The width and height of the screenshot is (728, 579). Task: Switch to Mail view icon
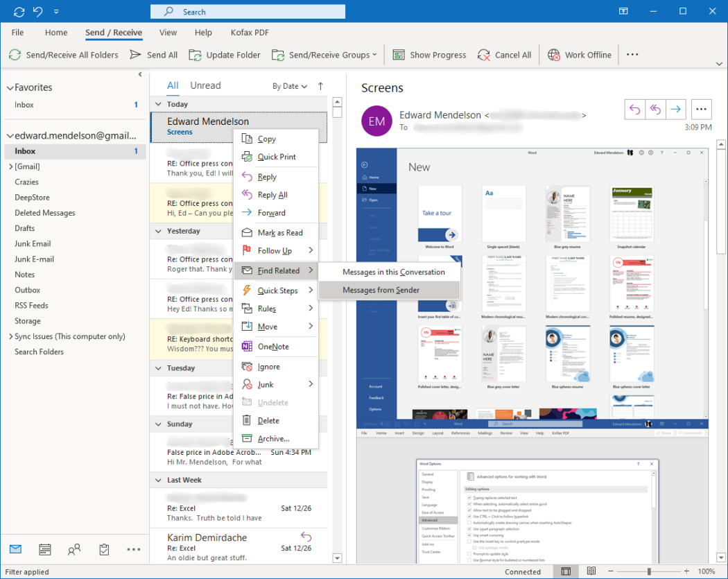tap(16, 549)
